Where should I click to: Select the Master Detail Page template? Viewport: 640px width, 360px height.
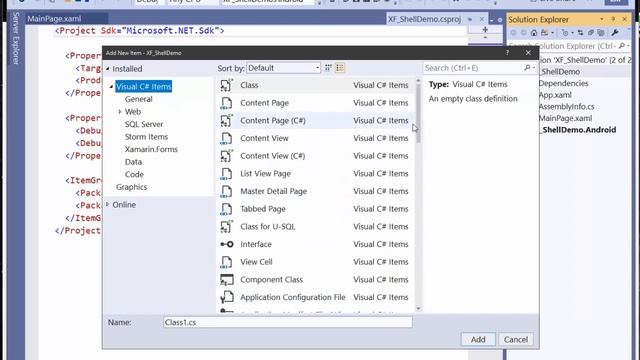tap(316, 191)
